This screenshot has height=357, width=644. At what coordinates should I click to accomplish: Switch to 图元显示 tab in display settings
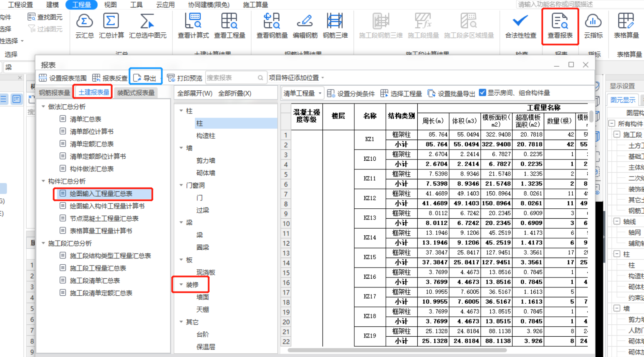click(622, 100)
